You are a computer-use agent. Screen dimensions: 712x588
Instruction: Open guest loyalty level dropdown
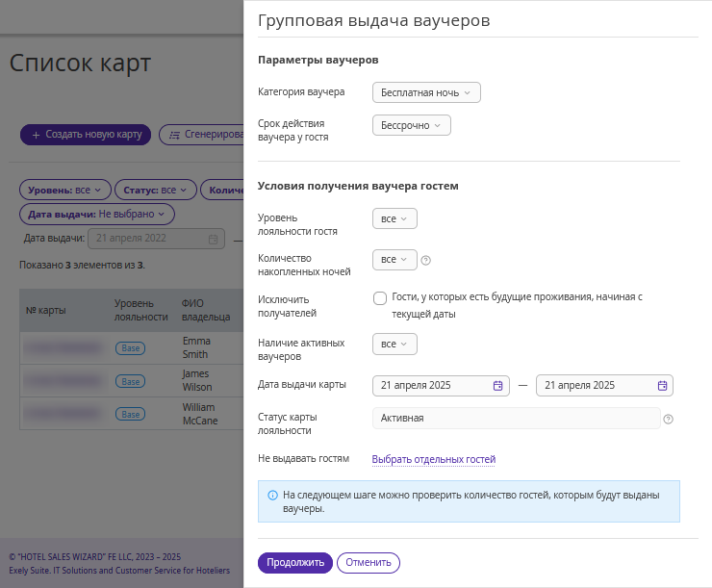[394, 218]
